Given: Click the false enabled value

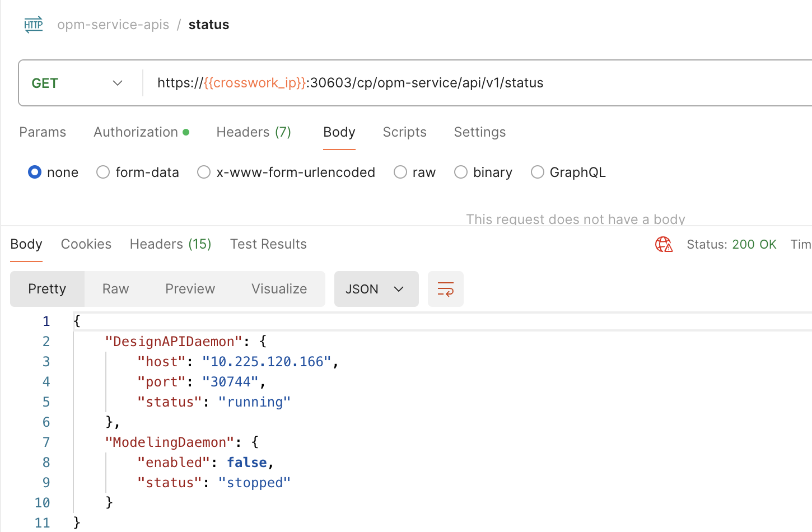Looking at the screenshot, I should pos(247,463).
